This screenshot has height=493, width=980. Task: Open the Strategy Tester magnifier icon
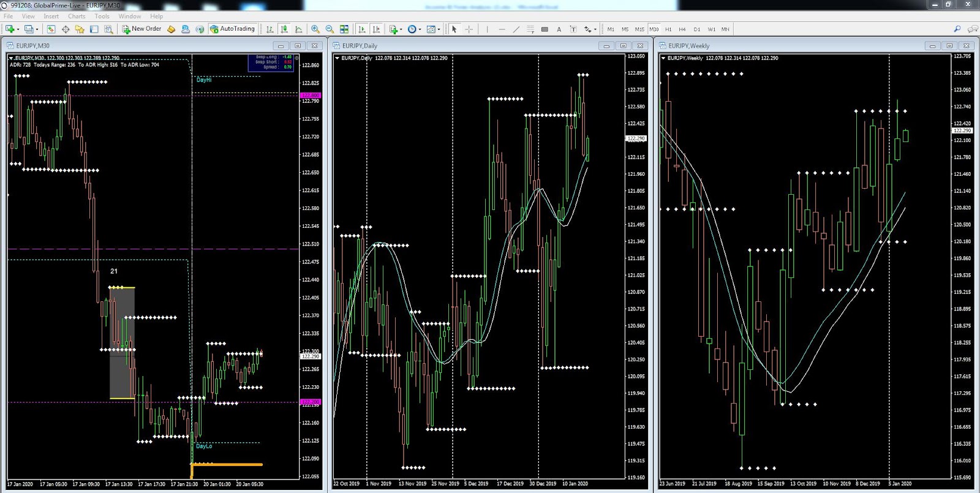(x=108, y=29)
